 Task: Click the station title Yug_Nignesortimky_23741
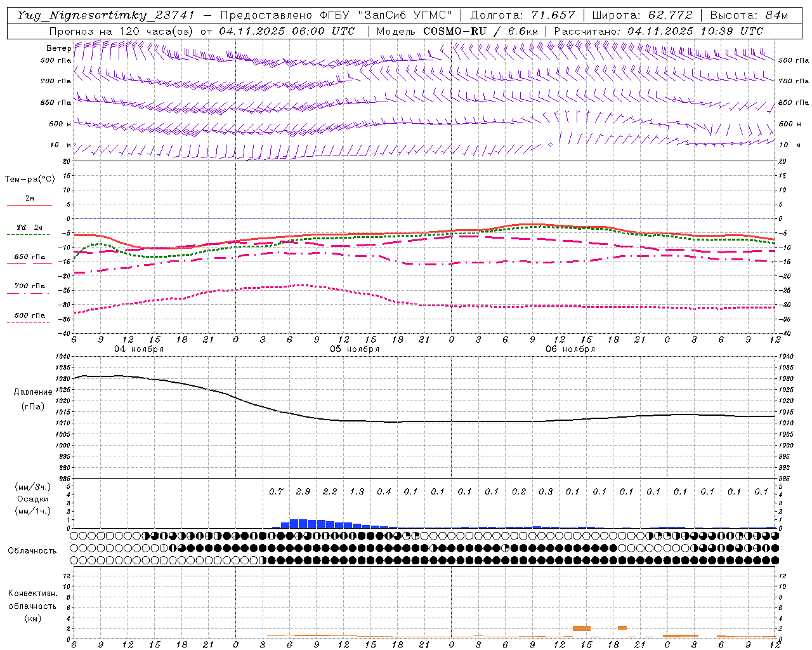pyautogui.click(x=106, y=15)
